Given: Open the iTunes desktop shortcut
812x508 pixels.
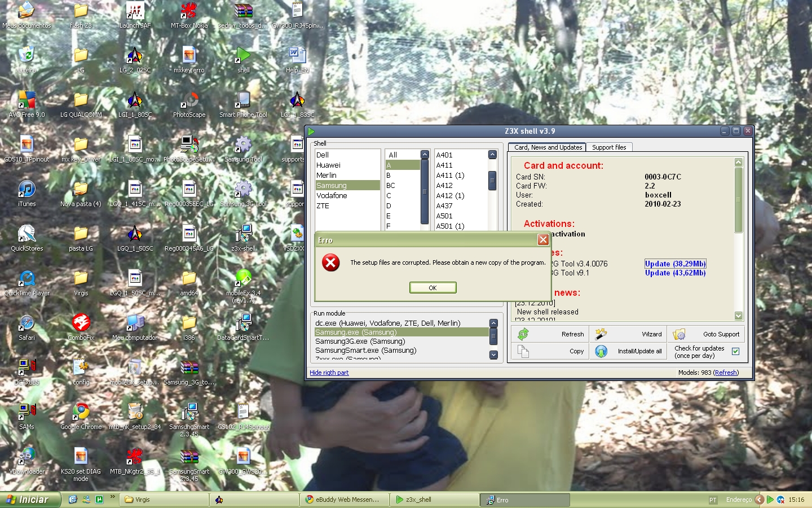Looking at the screenshot, I should 27,189.
